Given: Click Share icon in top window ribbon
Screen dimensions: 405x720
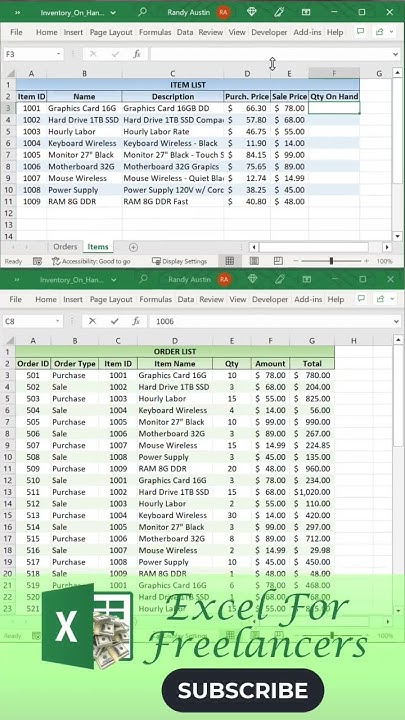Looking at the screenshot, I should (x=379, y=32).
